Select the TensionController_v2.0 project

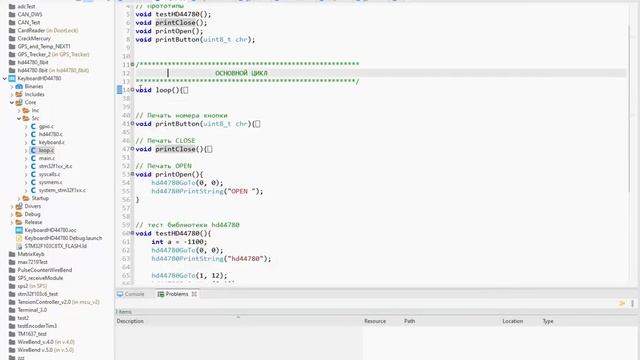pos(44,302)
